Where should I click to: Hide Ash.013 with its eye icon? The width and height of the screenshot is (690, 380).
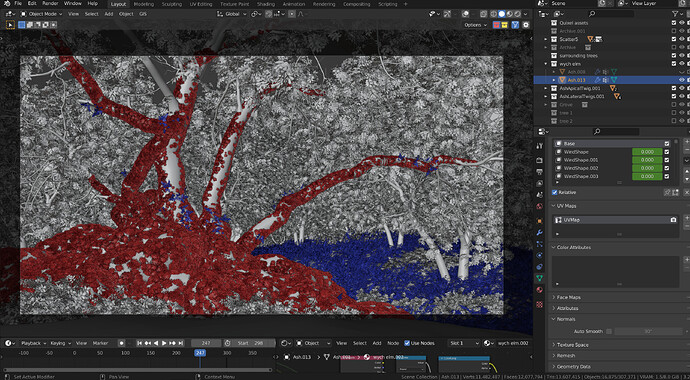tap(682, 80)
